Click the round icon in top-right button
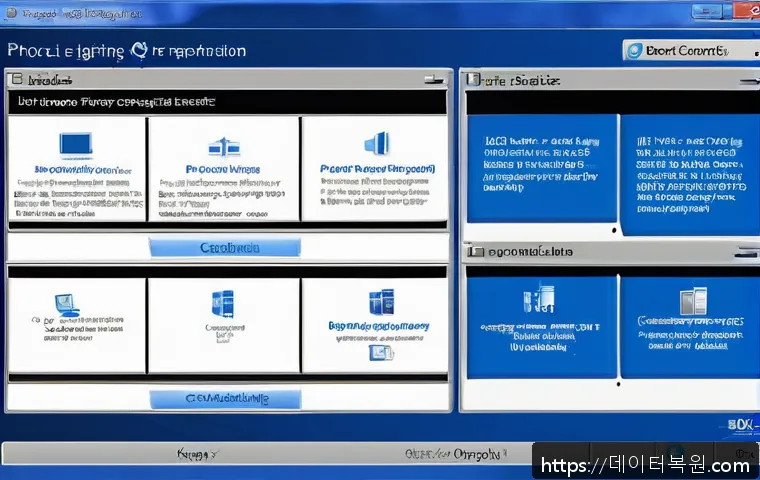 point(634,50)
